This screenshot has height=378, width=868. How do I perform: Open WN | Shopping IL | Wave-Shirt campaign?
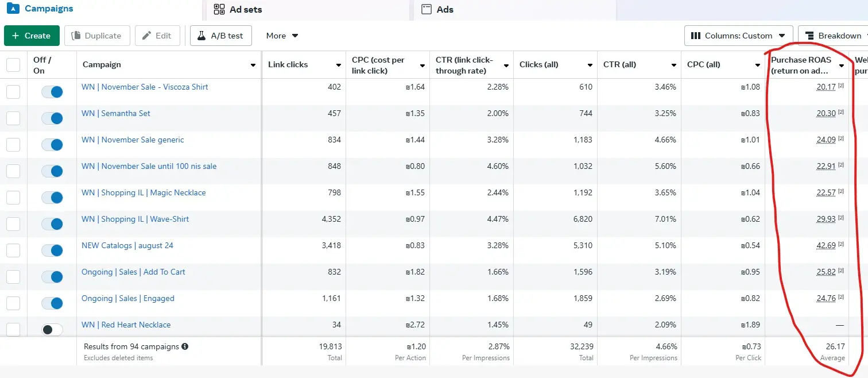coord(135,219)
